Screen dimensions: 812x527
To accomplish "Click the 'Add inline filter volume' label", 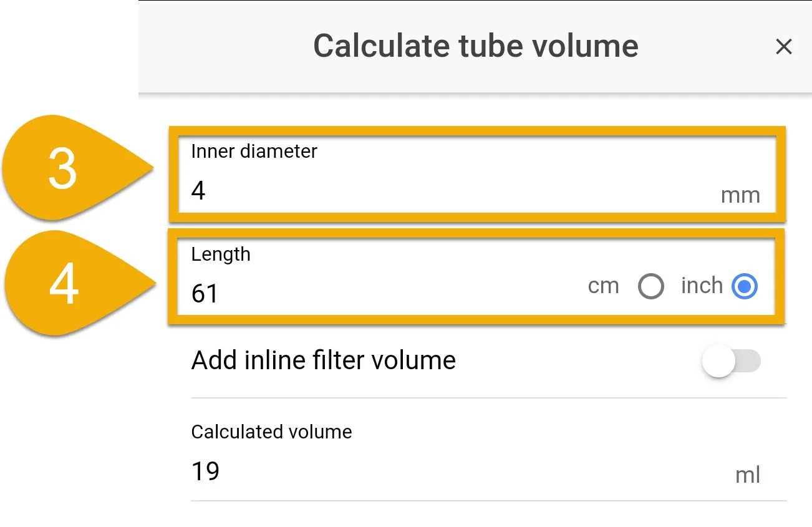I will pyautogui.click(x=324, y=360).
